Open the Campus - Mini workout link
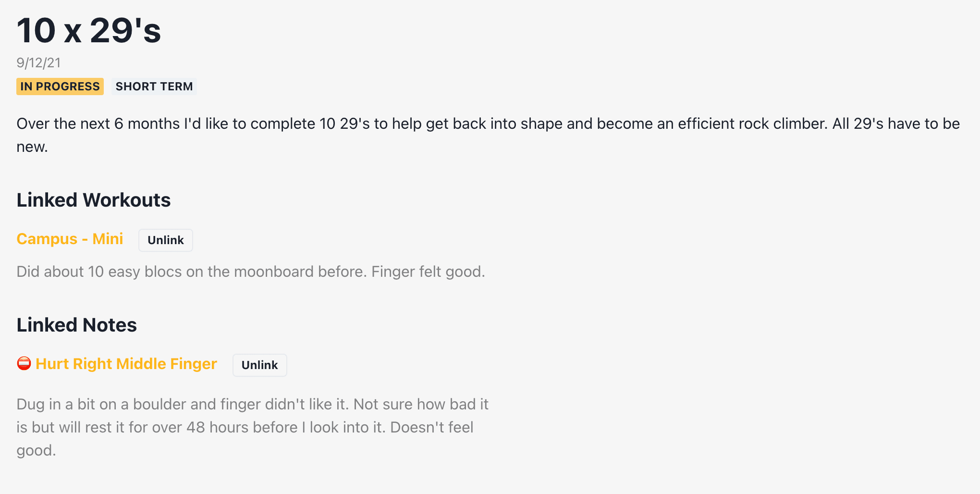This screenshot has height=494, width=980. click(70, 239)
